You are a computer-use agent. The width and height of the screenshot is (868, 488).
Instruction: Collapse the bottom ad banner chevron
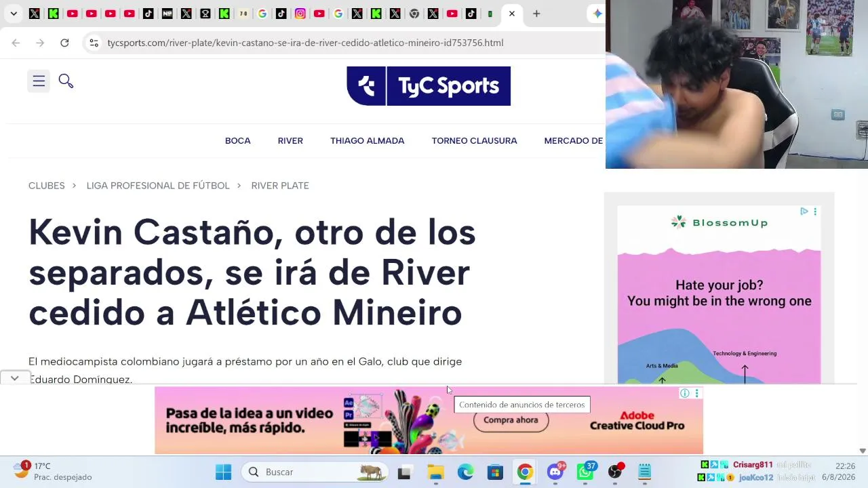click(x=14, y=378)
